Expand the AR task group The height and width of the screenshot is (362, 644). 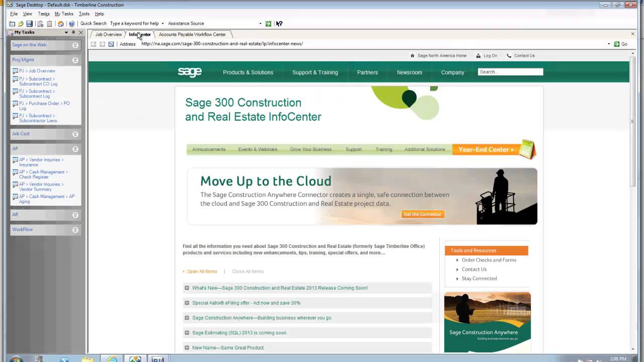tap(75, 215)
